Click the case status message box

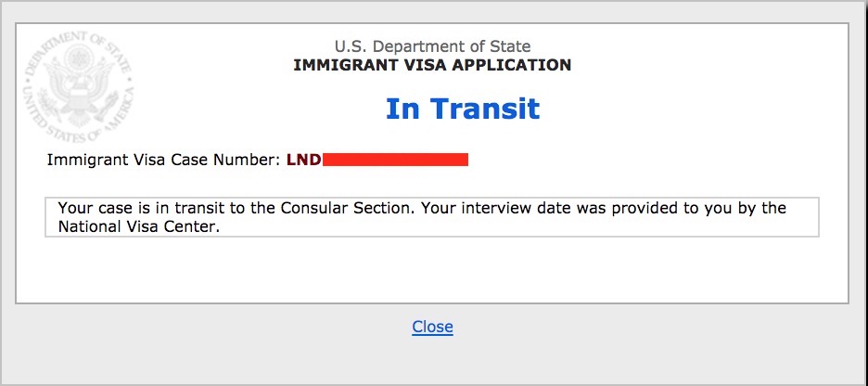[x=432, y=217]
